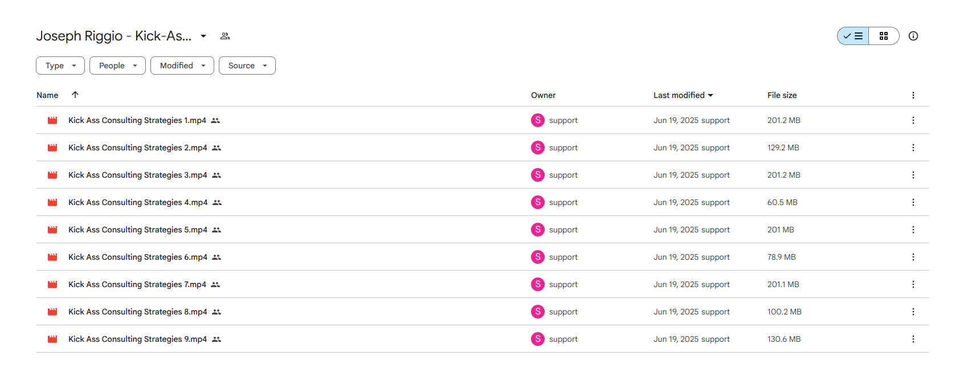Click shared icon beside Strategies 1.mp4
Image resolution: width=980 pixels, height=384 pixels.
pos(215,121)
